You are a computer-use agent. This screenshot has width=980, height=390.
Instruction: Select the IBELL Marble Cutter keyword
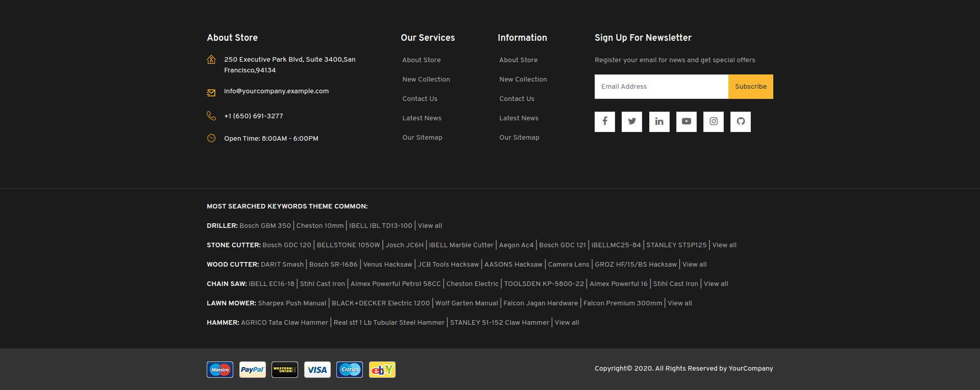[461, 245]
